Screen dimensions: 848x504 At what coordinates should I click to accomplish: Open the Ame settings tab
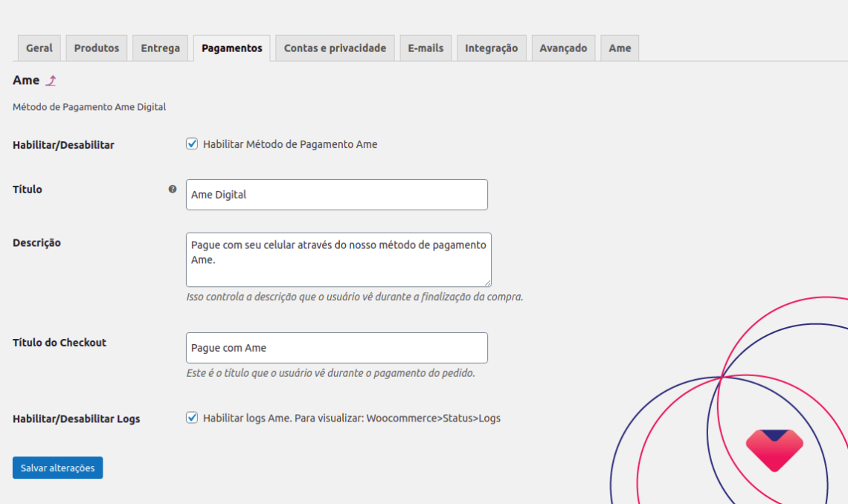pyautogui.click(x=620, y=48)
